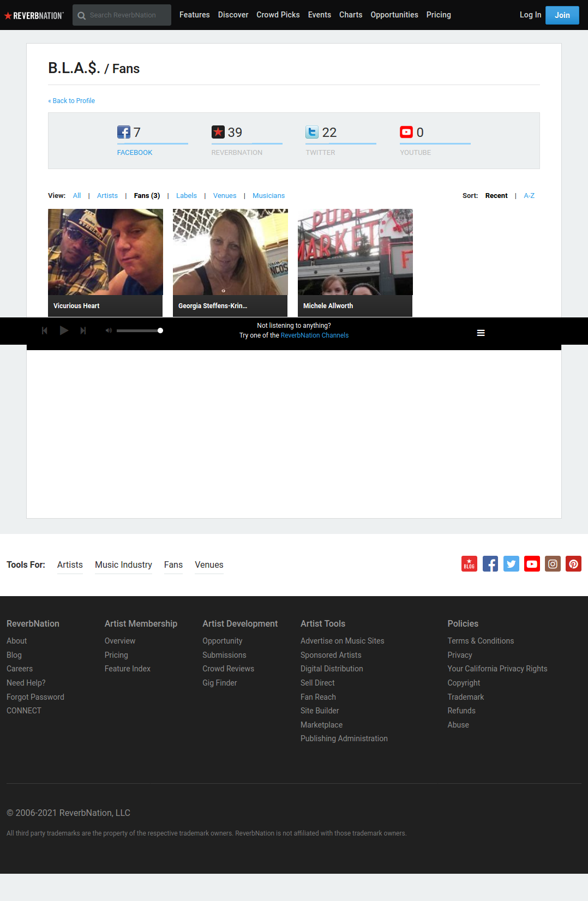Open Feature Index footer link
This screenshot has width=588, height=901.
coord(128,669)
